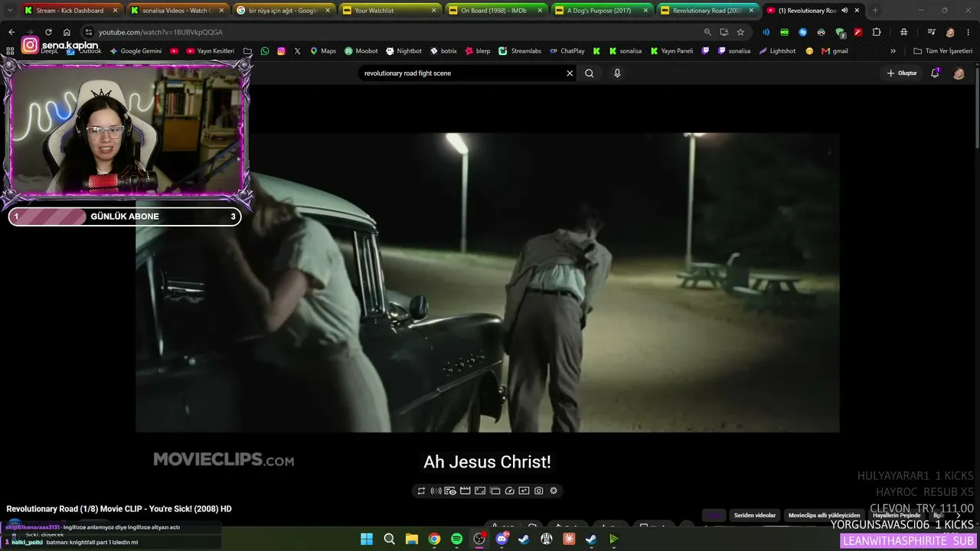Reload the YouTube page

click(48, 32)
